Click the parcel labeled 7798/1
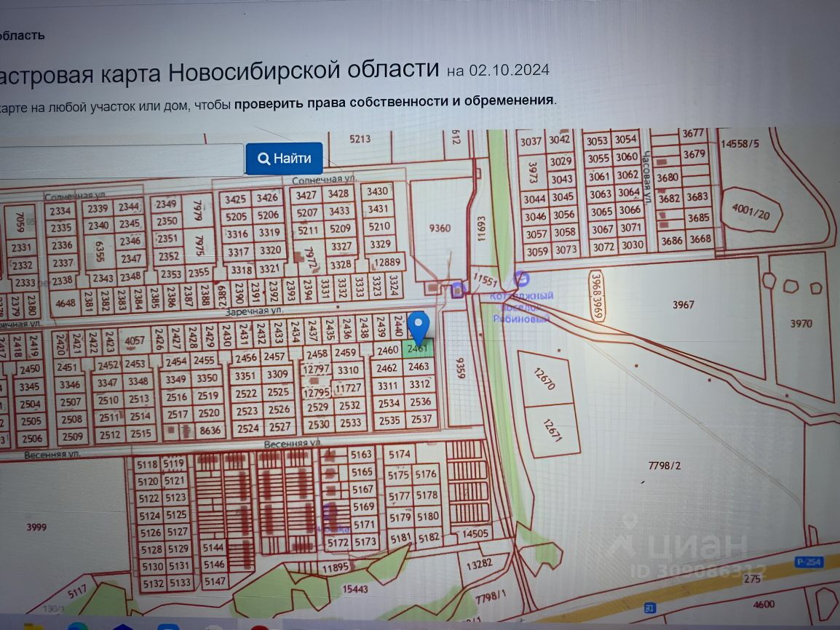Viewport: 840px width, 630px height. (x=491, y=597)
